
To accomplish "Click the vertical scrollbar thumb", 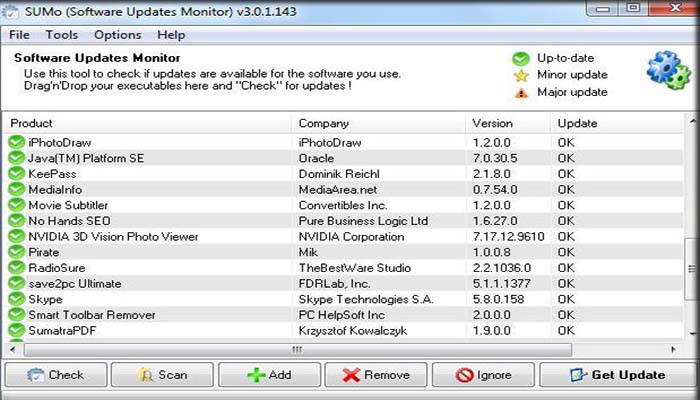I will click(692, 269).
